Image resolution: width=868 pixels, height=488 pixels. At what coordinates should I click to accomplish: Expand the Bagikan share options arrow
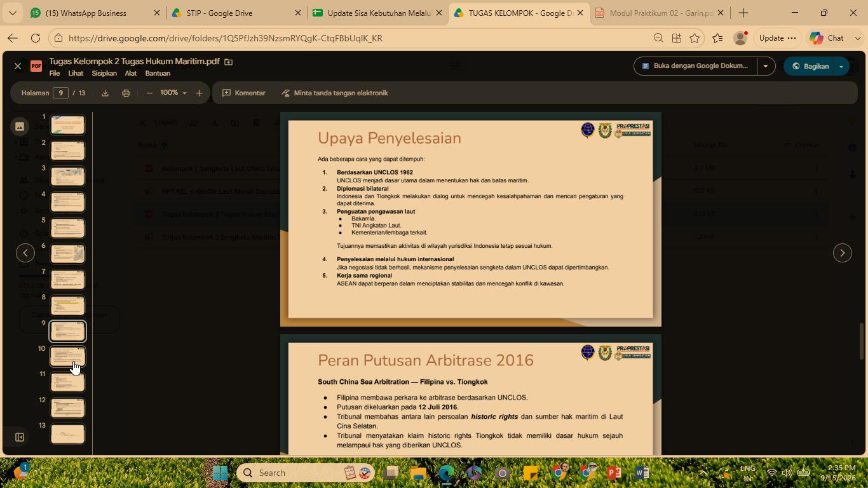pos(841,66)
